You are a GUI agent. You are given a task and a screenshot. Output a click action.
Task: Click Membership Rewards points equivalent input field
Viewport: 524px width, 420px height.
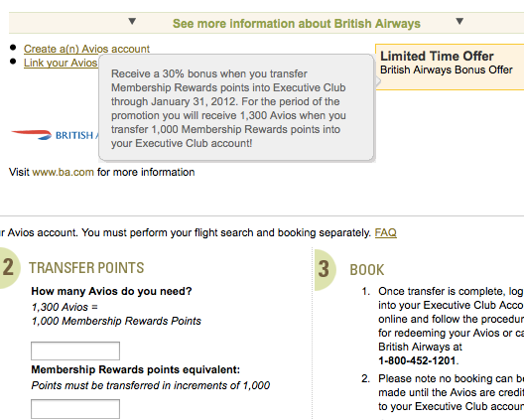75,409
